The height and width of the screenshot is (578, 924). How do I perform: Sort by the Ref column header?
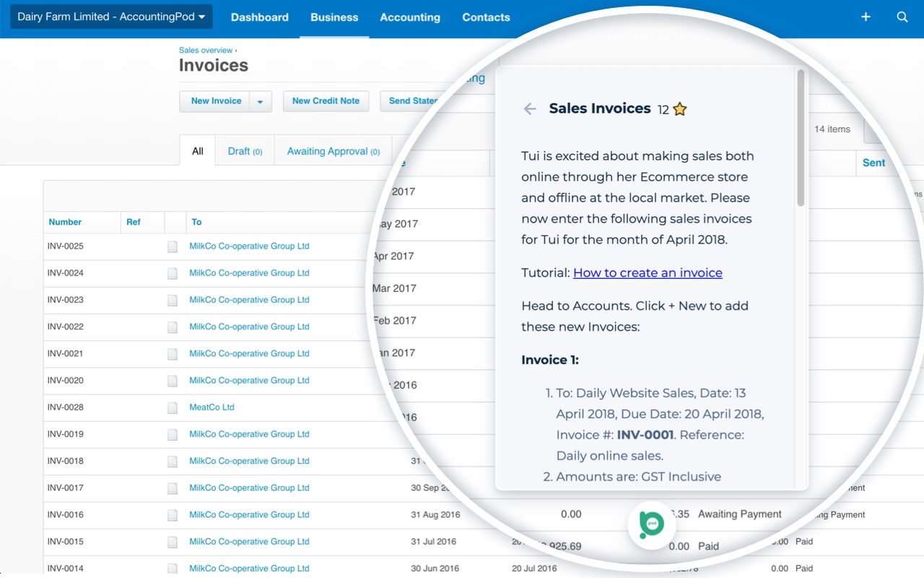coord(134,222)
